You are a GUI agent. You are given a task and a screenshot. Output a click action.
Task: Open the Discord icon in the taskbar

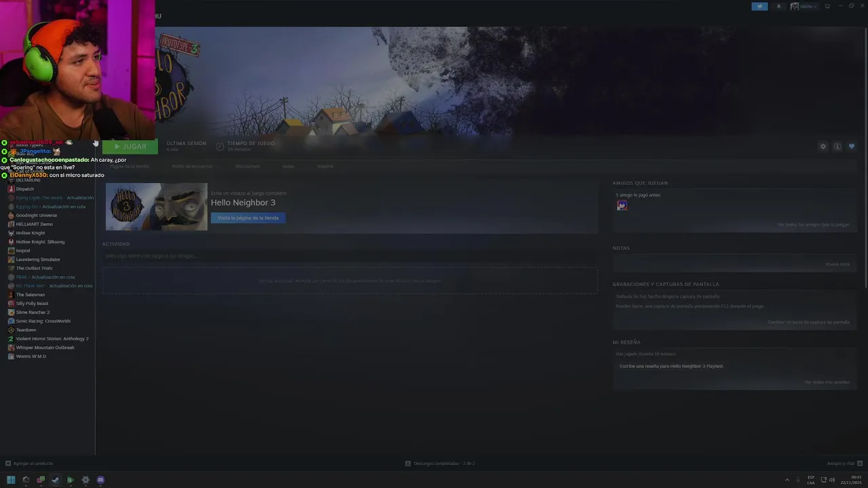point(100,480)
